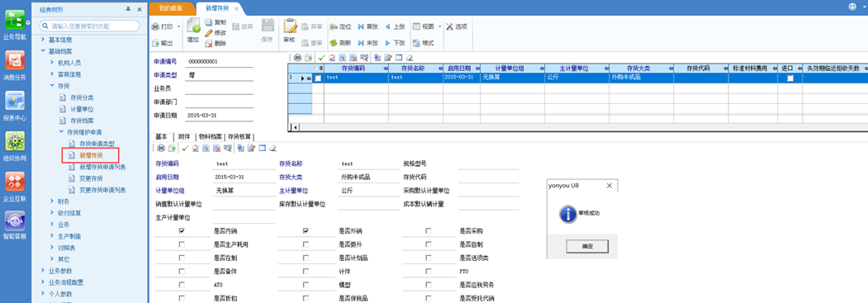Click the eraser icon above the grid table
868x303 pixels.
[x=409, y=57]
